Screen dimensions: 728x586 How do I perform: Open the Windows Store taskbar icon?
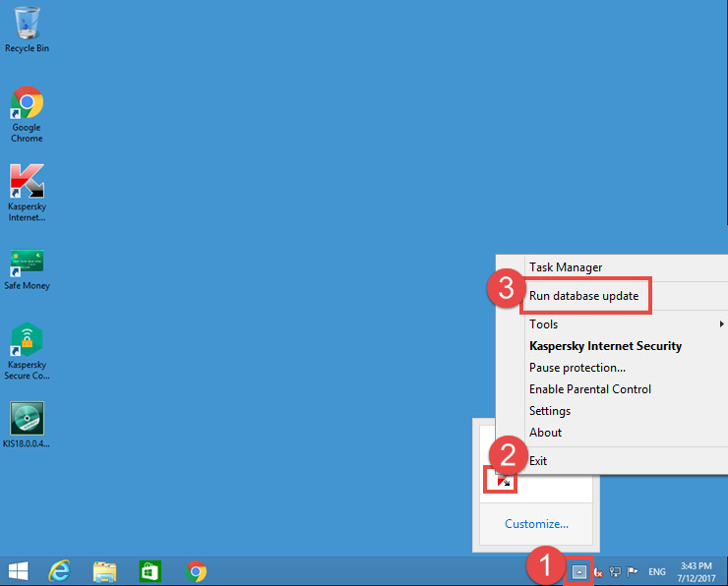pyautogui.click(x=150, y=571)
